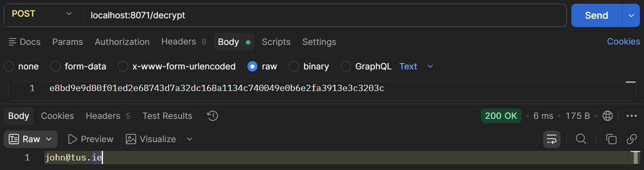Click the encrypted hex string in body
Viewport: 644px width, 170px height.
(x=216, y=89)
